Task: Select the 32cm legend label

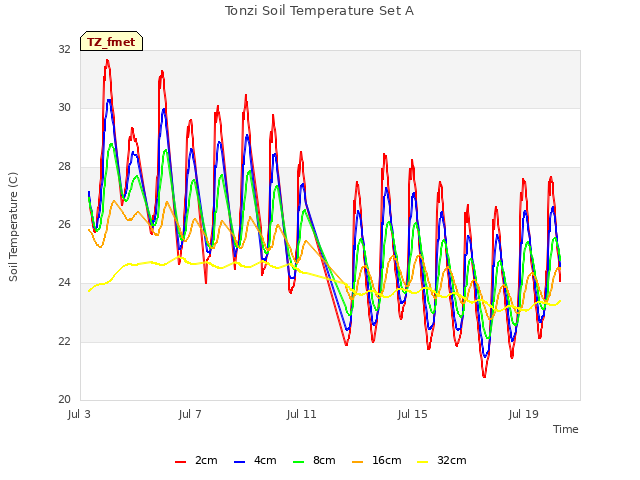Action: pos(451,460)
